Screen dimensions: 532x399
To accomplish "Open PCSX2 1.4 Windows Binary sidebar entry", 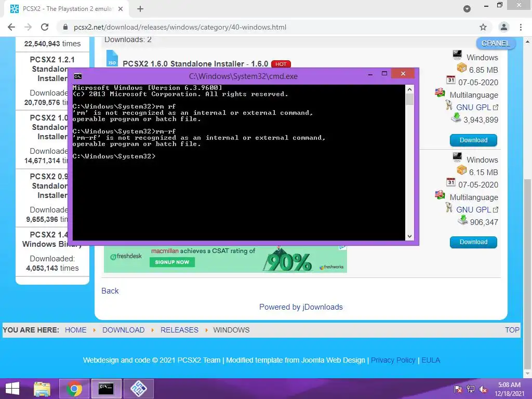I will click(x=52, y=239).
